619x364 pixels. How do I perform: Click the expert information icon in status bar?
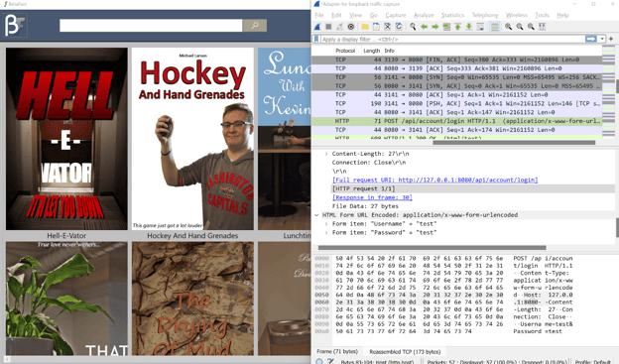[319, 361]
